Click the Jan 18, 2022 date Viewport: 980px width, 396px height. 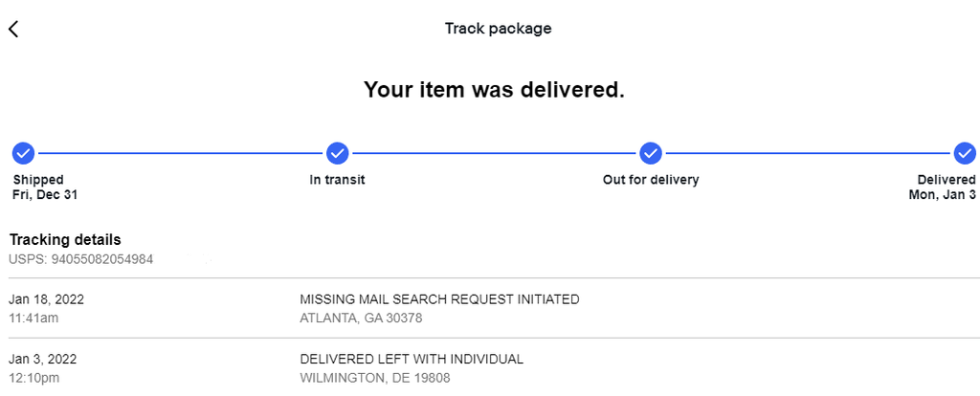pyautogui.click(x=46, y=299)
